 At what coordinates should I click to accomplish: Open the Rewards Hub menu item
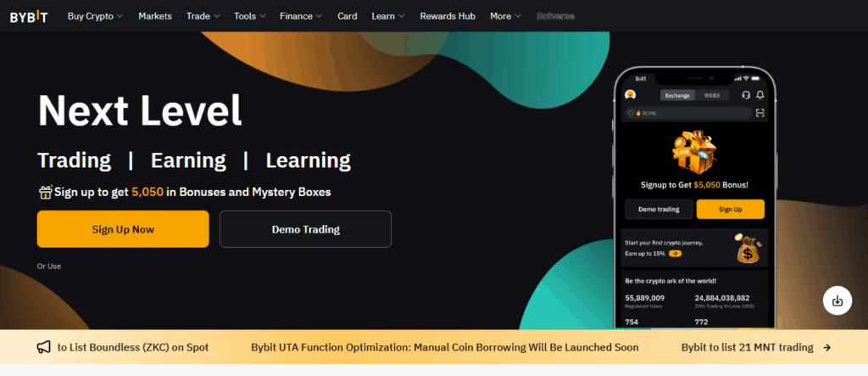point(448,16)
